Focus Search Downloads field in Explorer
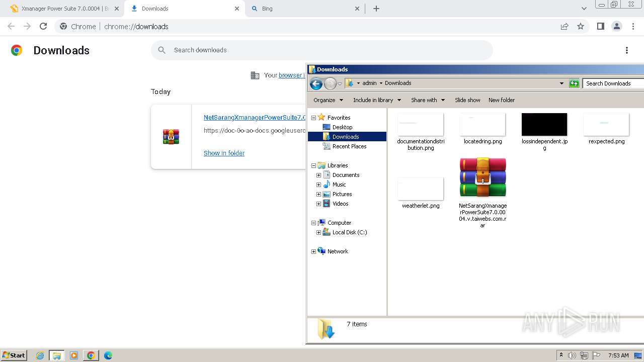The height and width of the screenshot is (362, 644). click(x=613, y=83)
